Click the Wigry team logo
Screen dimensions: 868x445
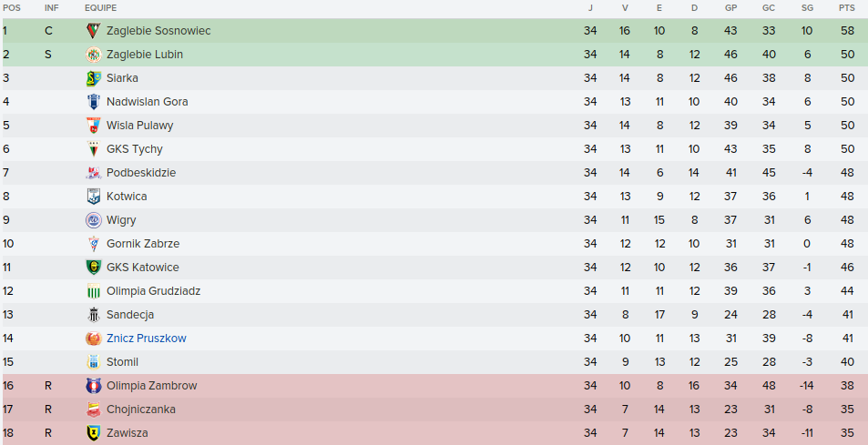[x=93, y=220]
